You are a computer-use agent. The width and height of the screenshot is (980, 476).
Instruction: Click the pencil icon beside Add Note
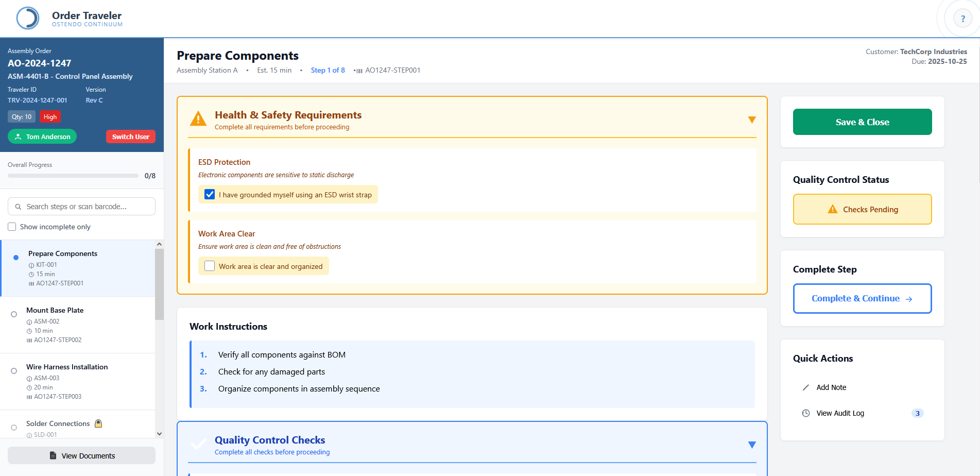pyautogui.click(x=806, y=387)
